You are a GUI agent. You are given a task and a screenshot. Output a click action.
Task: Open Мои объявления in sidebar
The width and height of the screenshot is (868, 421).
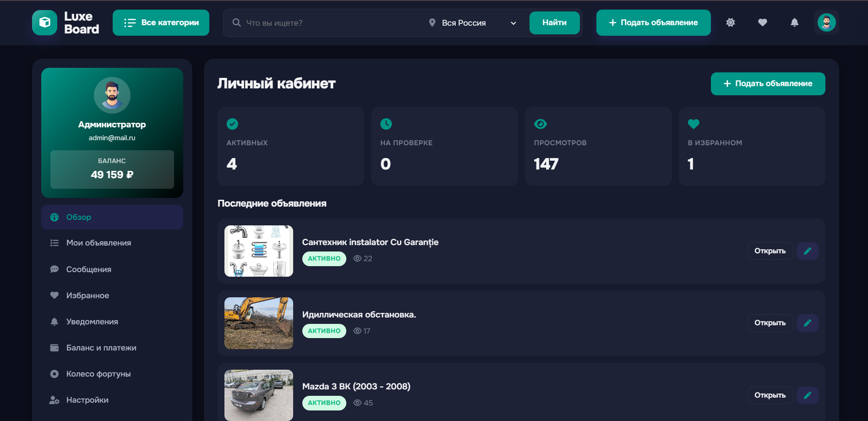click(112, 243)
